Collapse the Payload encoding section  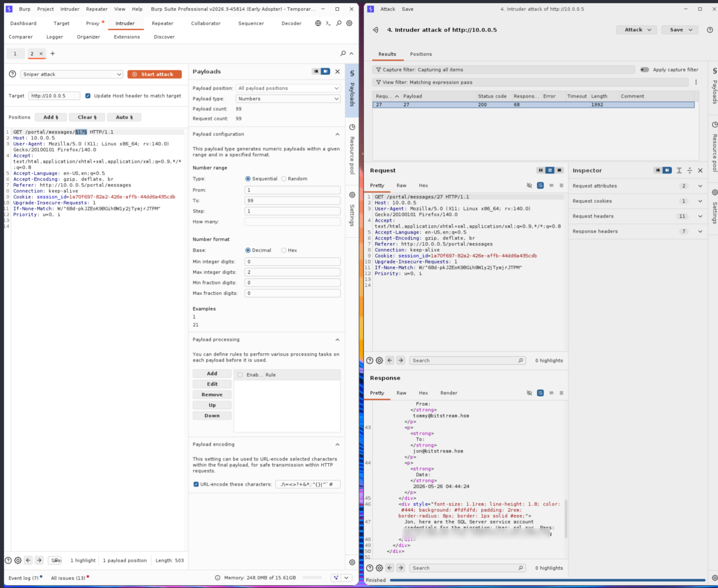pyautogui.click(x=337, y=445)
